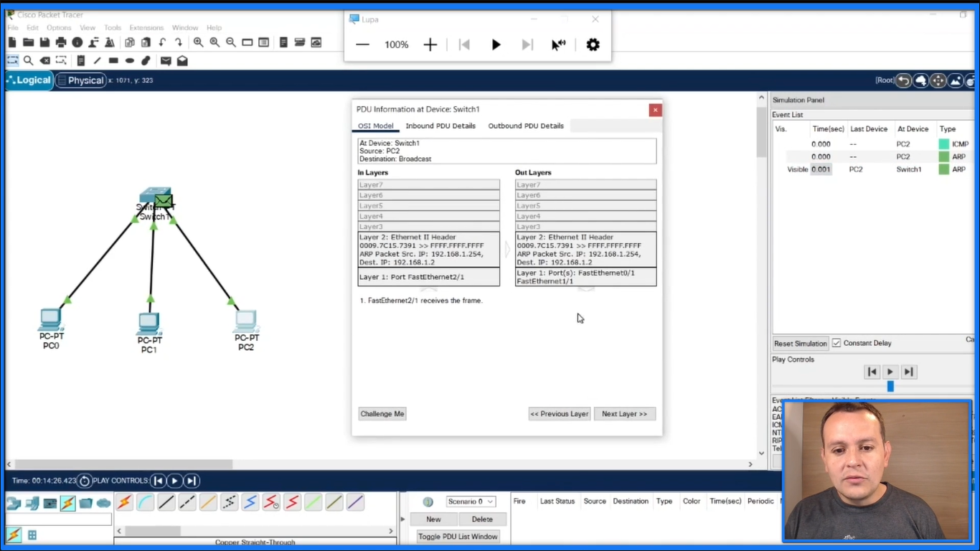Switch to Physical workspace view
980x551 pixels.
pos(80,80)
